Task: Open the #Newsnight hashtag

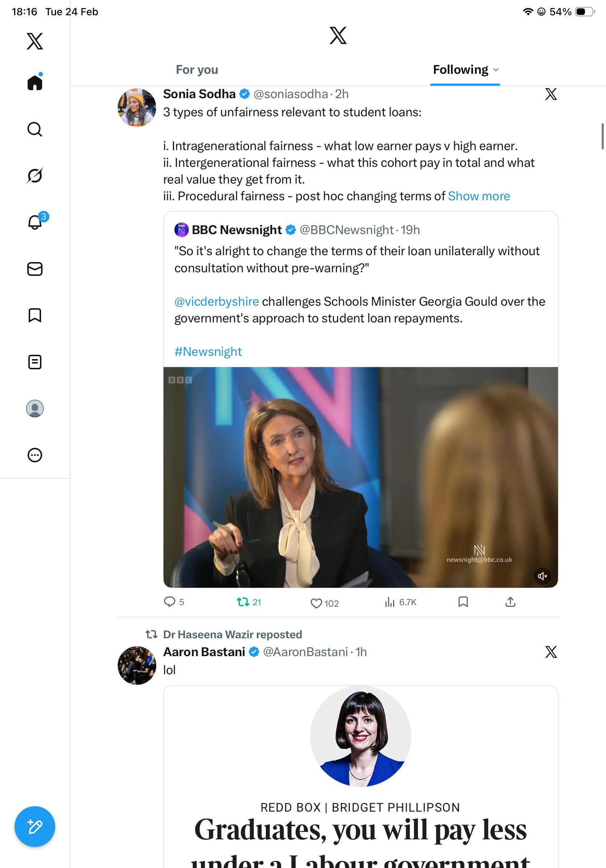Action: [208, 351]
